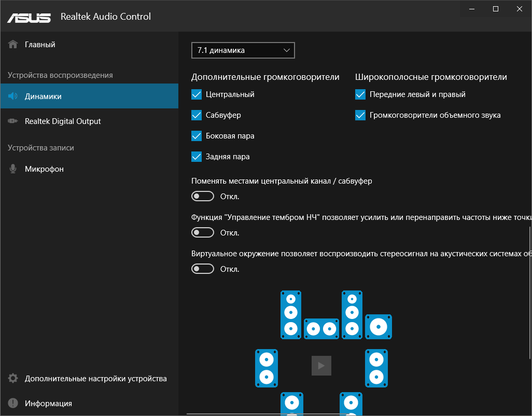Click the subwoofer speaker icon
532x416 pixels.
379,327
